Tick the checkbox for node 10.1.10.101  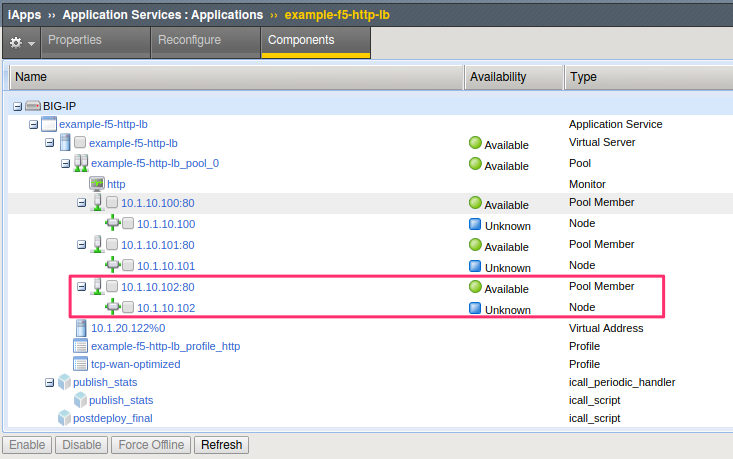click(128, 265)
